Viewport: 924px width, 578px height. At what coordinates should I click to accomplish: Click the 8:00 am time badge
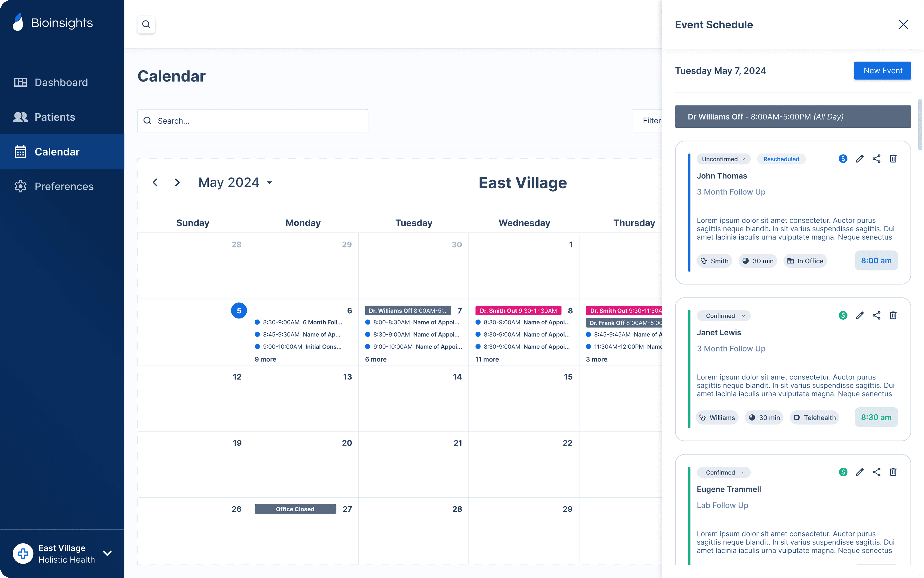coord(876,260)
